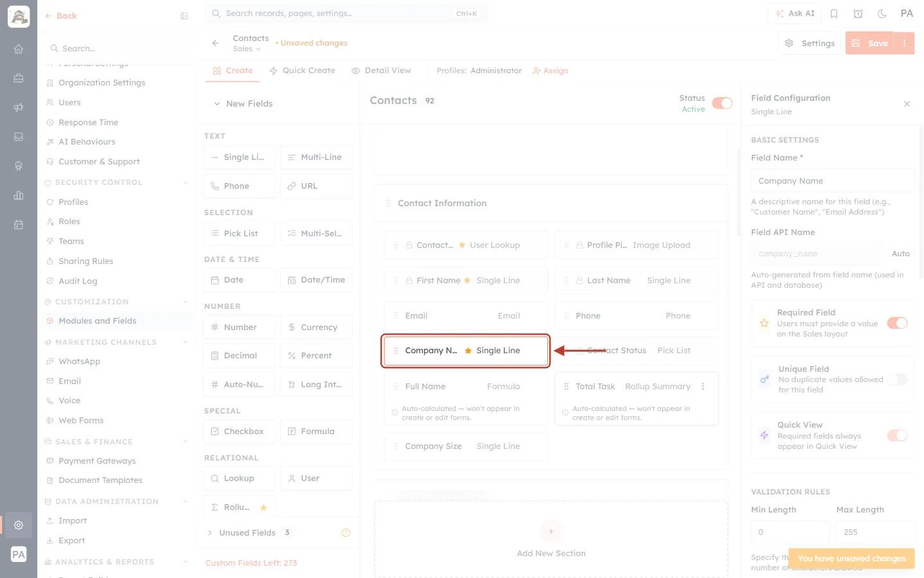Open the Home icon in left rail

pyautogui.click(x=19, y=49)
